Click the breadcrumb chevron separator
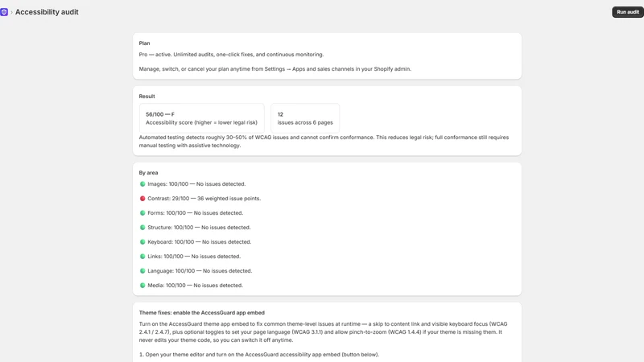 [x=11, y=12]
